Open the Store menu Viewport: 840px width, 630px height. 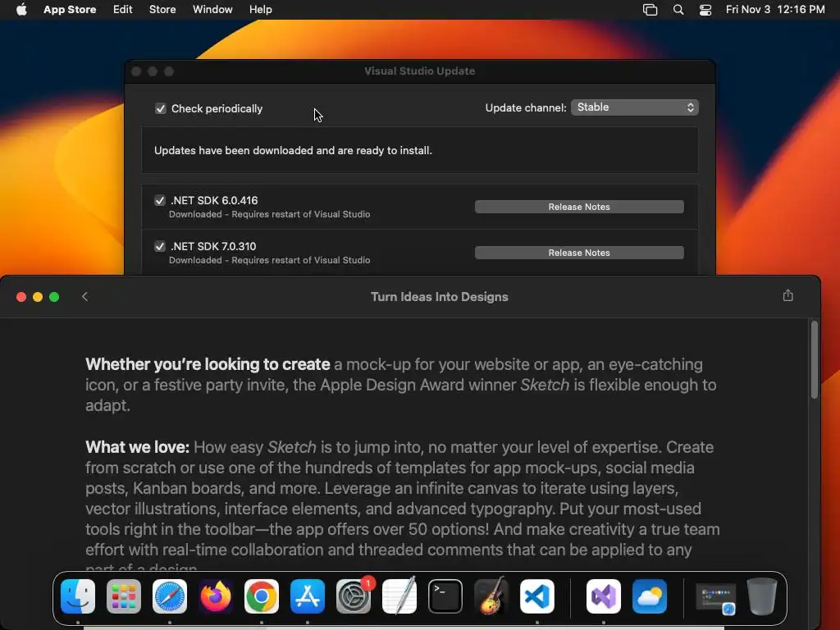pos(162,10)
